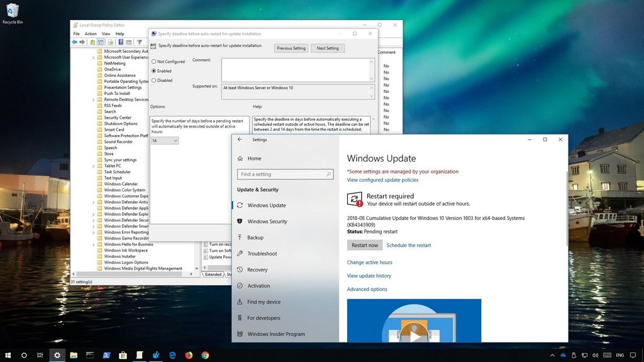644x362 pixels.
Task: Open the system tray hidden icons chevron
Action: coord(552,354)
